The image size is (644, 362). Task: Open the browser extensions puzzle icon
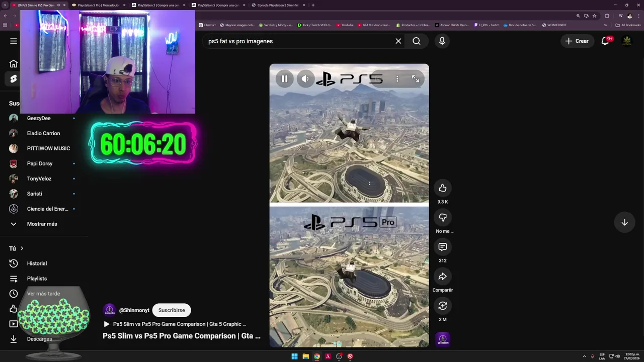pos(607,16)
